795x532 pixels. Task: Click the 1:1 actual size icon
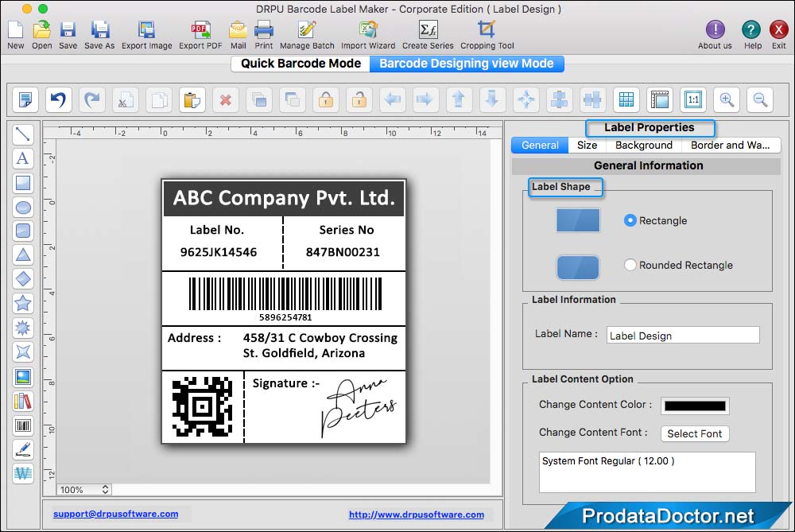(x=693, y=99)
